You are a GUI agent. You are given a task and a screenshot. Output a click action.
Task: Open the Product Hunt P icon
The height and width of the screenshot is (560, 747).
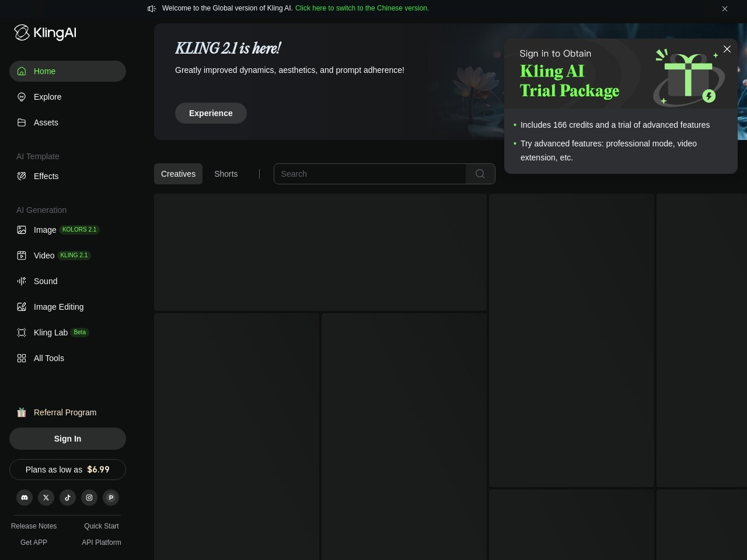(x=111, y=498)
